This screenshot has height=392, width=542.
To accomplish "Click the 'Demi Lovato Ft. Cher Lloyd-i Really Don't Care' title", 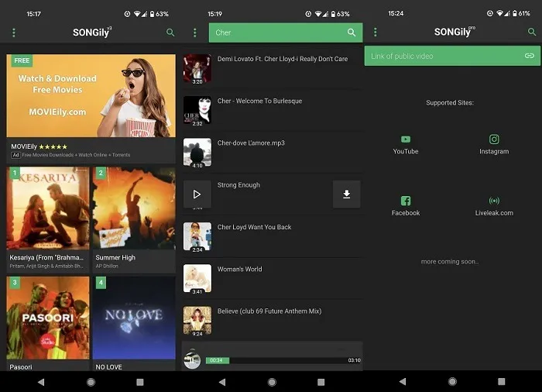I will (x=283, y=59).
